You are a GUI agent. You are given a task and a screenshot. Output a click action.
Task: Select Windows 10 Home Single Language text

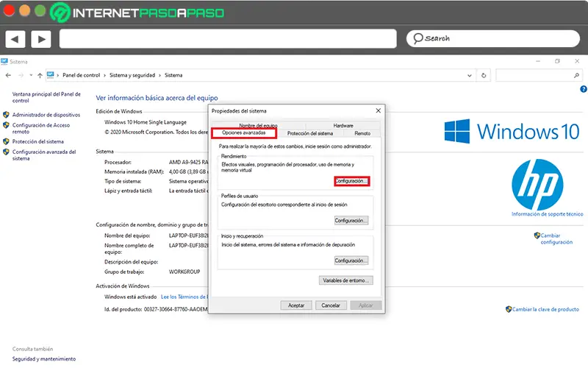tap(146, 122)
